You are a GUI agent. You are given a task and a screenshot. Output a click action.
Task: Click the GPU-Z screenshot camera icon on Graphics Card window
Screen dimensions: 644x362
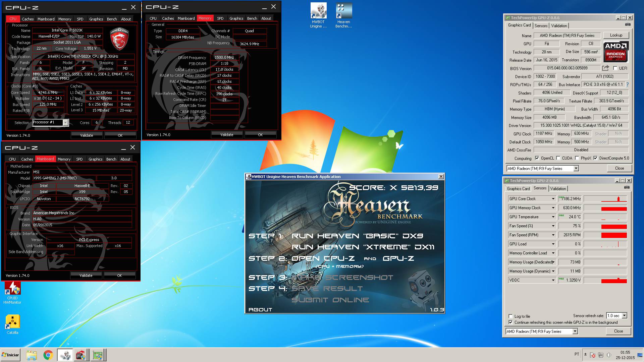[x=628, y=25]
